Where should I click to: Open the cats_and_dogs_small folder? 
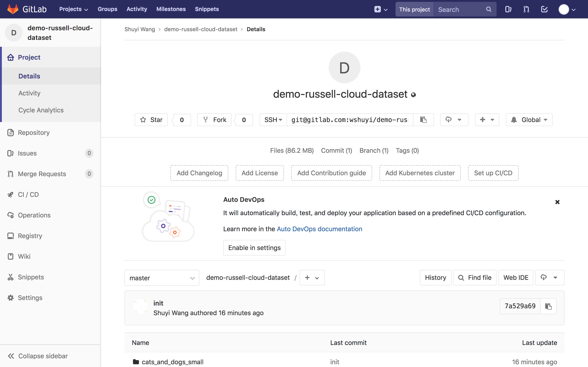(172, 362)
